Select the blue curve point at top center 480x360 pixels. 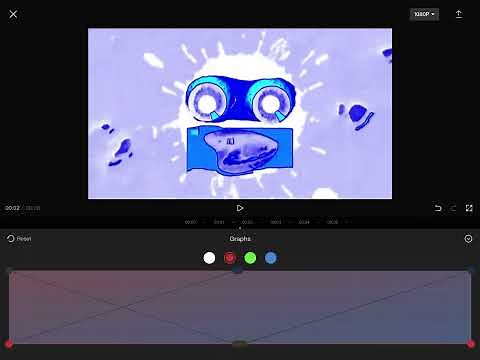coord(237,269)
